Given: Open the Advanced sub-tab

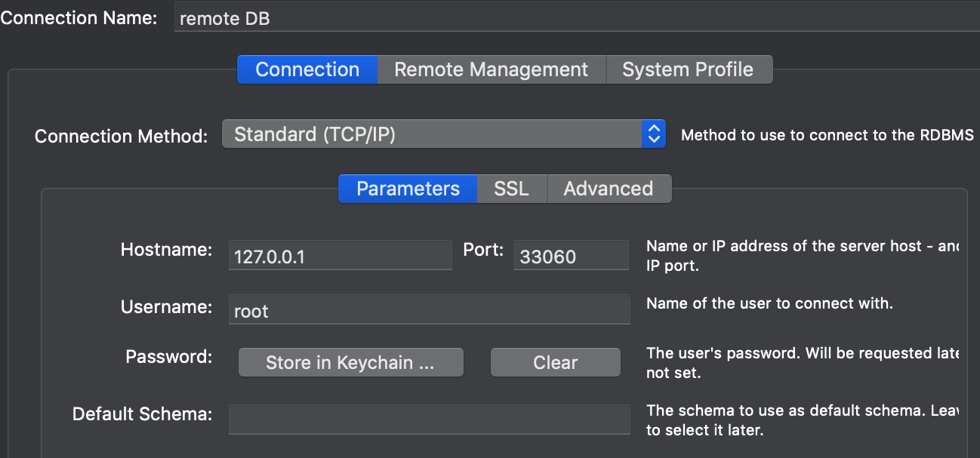Looking at the screenshot, I should [x=608, y=189].
